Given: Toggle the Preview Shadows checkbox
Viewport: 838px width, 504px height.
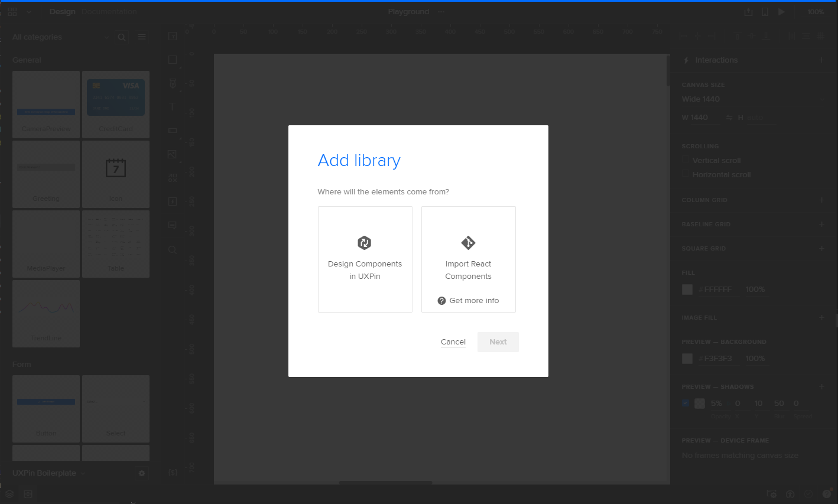Looking at the screenshot, I should click(x=686, y=404).
